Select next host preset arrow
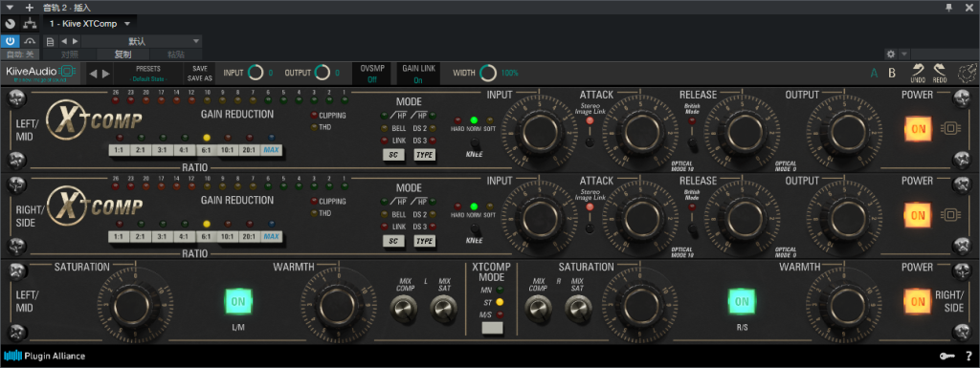Screen dimensions: 980x368 point(75,41)
